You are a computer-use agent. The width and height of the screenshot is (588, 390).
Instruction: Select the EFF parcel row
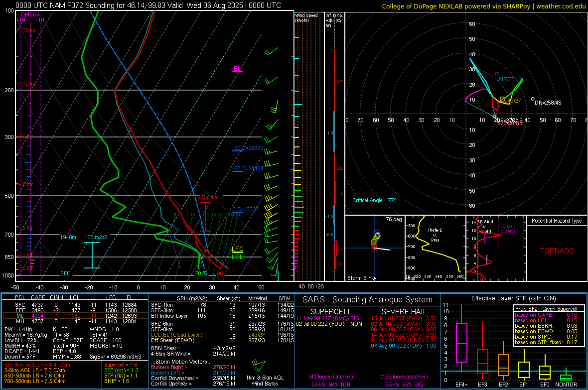[x=75, y=310]
